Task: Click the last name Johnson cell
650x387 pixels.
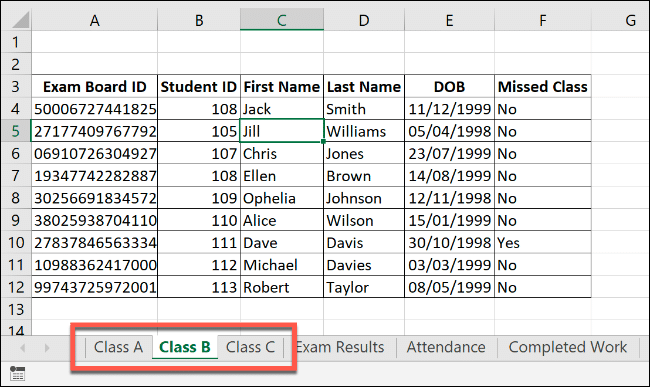Action: click(x=364, y=198)
